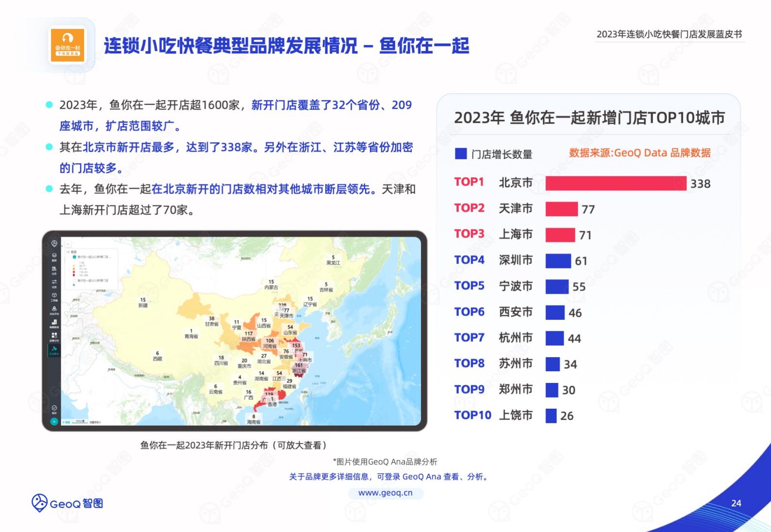Click the 杭州市 44 bar
Viewport: 771px width, 532px height.
tap(554, 338)
